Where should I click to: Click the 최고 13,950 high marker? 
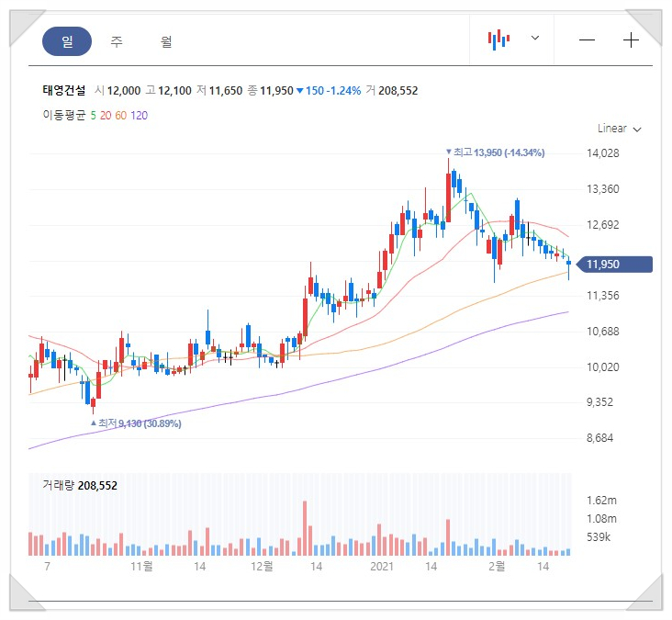tap(495, 152)
